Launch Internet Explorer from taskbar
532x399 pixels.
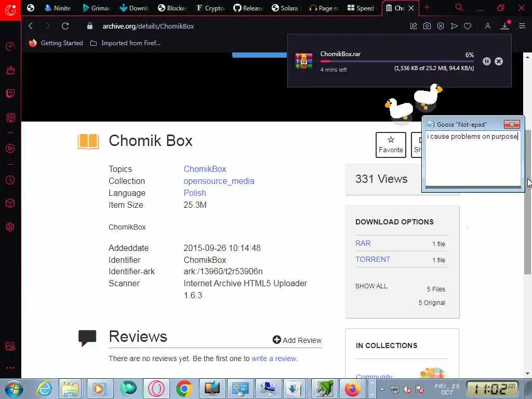pos(44,389)
